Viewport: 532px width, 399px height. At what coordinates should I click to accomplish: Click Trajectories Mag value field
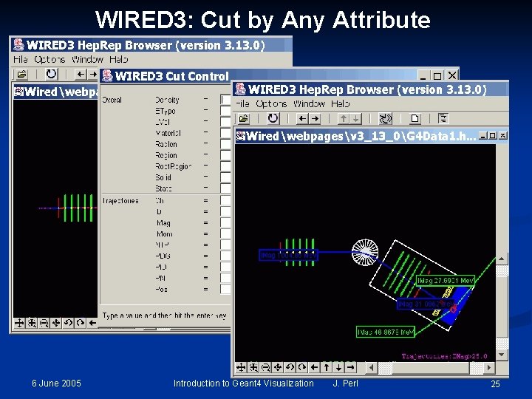click(x=225, y=223)
